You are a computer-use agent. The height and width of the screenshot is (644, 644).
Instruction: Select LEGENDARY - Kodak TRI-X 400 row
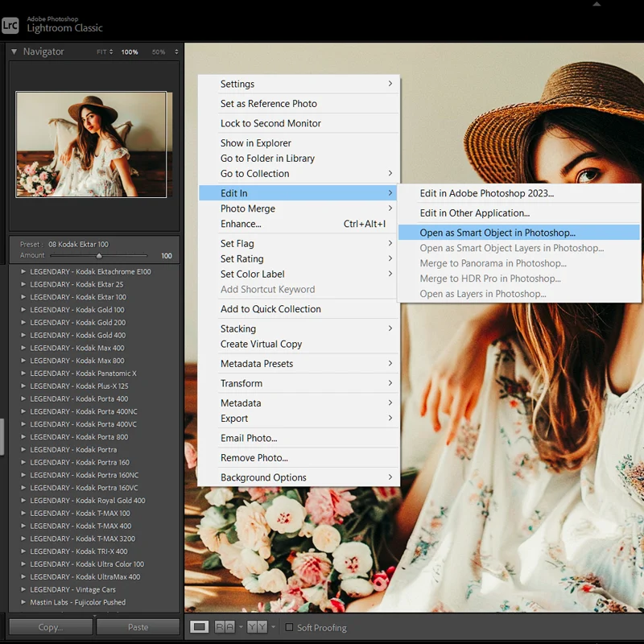(x=94, y=551)
